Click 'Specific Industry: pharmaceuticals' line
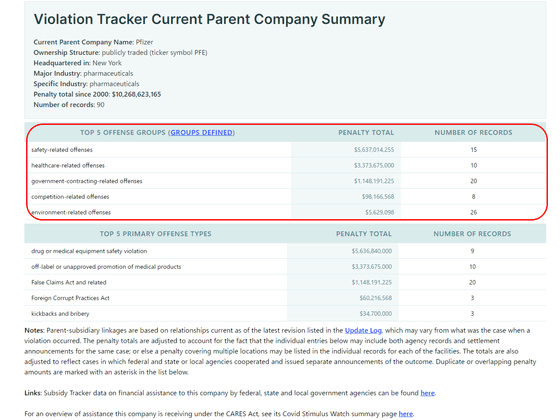560x420 pixels. (x=86, y=84)
